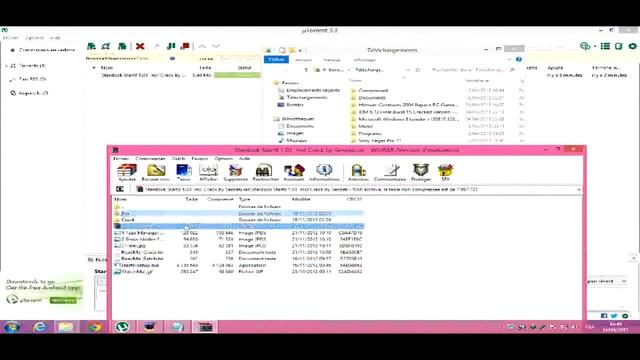
Task: Open Commandes menu in WinRAR
Action: point(150,158)
